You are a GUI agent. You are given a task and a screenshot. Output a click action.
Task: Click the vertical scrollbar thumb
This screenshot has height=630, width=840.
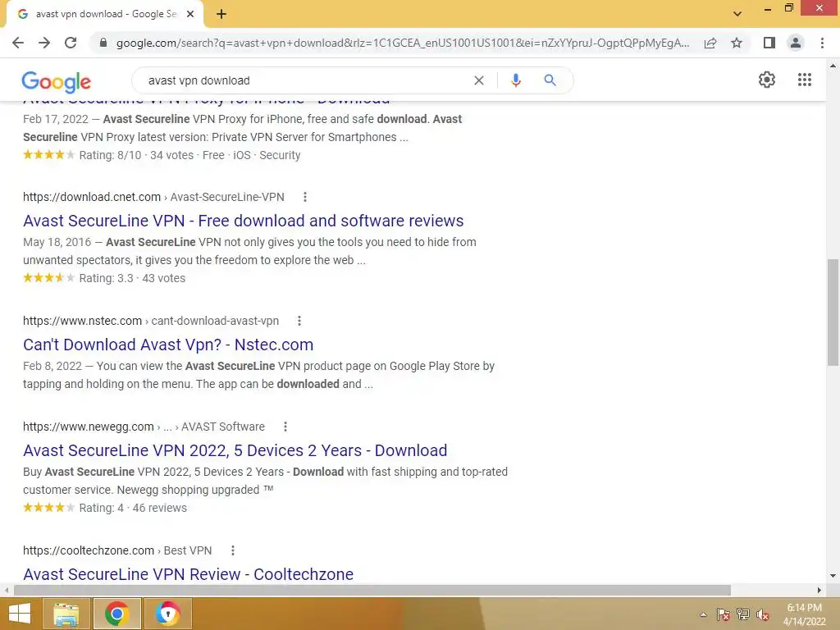pyautogui.click(x=833, y=312)
